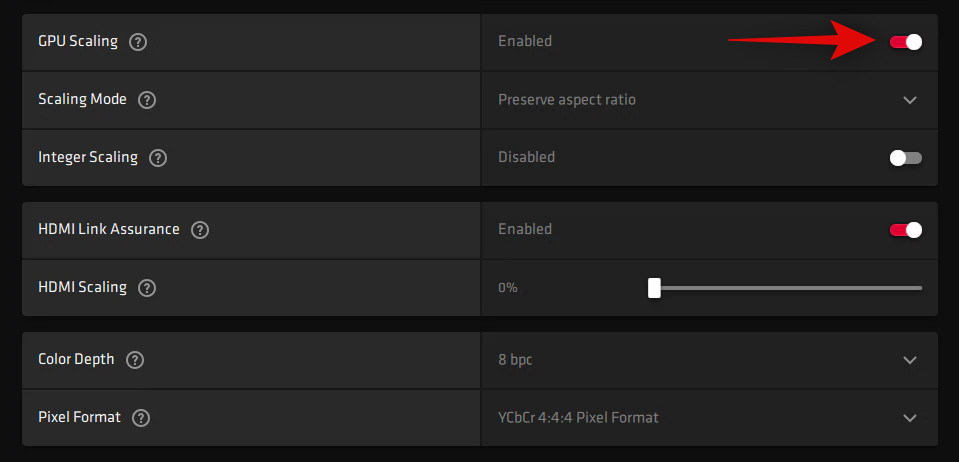This screenshot has height=462, width=959.
Task: Click the GPU Scaling label
Action: pyautogui.click(x=77, y=42)
